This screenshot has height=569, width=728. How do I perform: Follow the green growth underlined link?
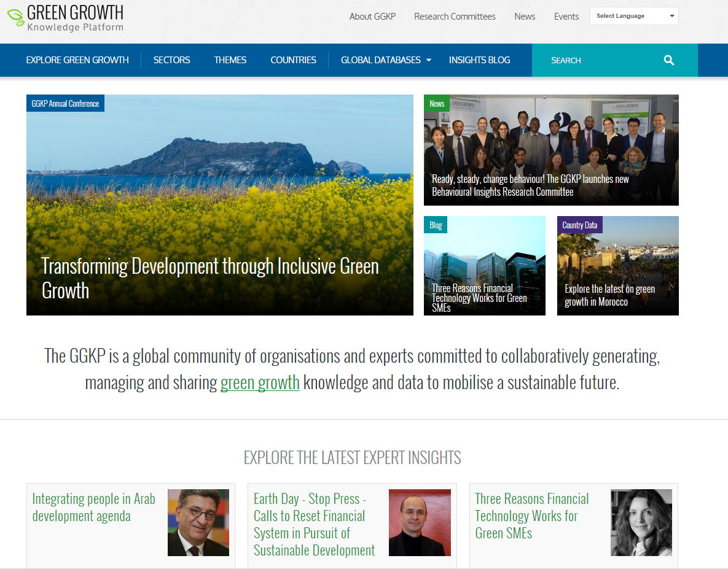(x=260, y=382)
